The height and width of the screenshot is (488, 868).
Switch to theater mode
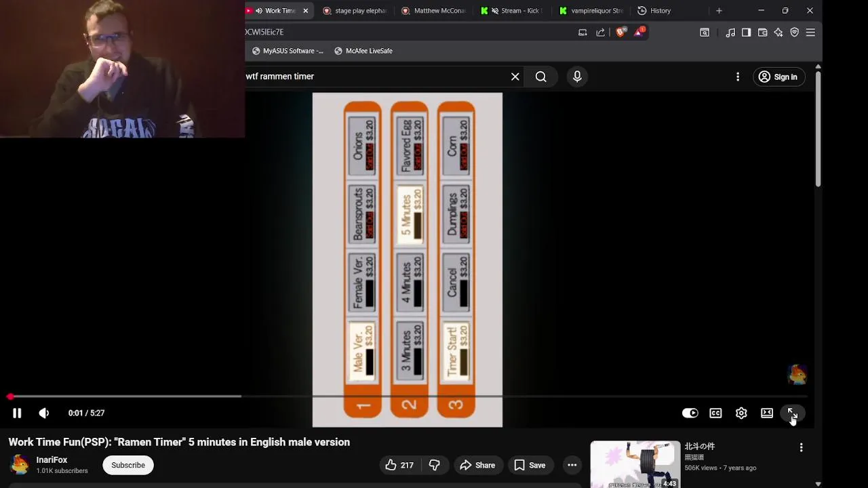click(x=767, y=413)
